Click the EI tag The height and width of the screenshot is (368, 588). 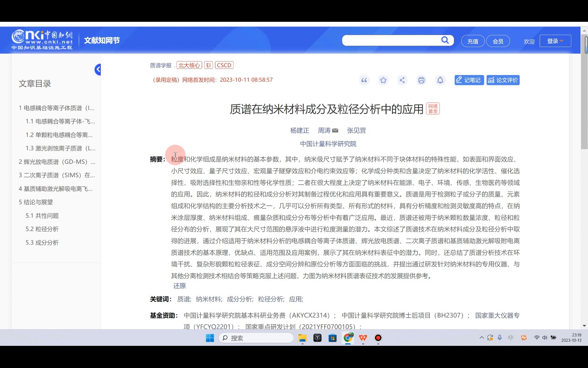point(209,65)
